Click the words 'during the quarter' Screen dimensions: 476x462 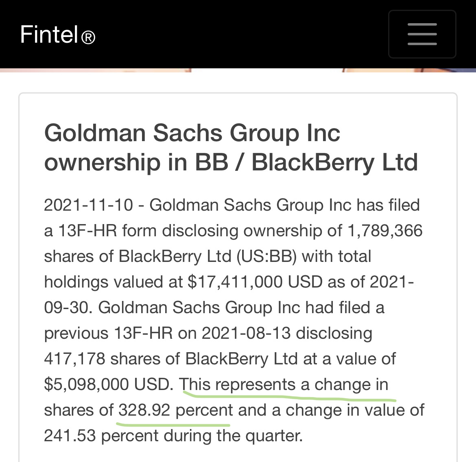point(233,436)
